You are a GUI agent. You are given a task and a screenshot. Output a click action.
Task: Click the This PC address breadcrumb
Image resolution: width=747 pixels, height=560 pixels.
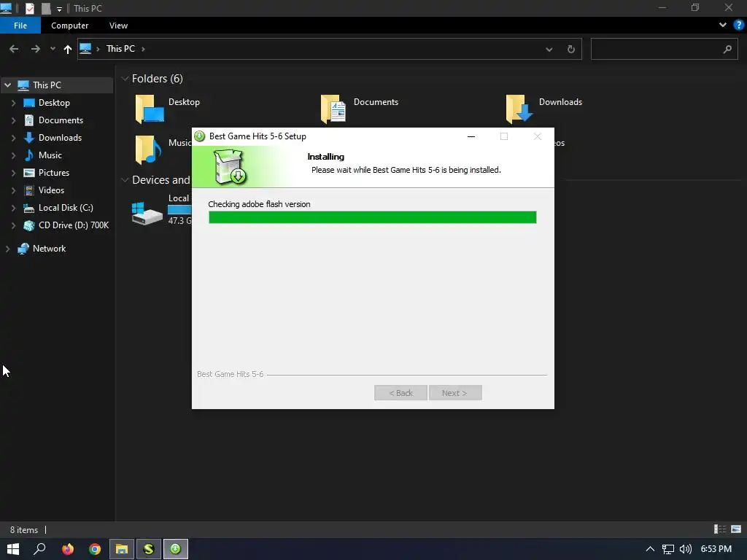[120, 49]
